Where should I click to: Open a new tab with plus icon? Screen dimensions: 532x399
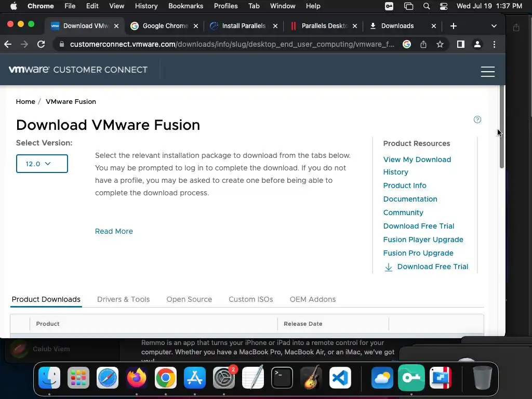coord(453,26)
